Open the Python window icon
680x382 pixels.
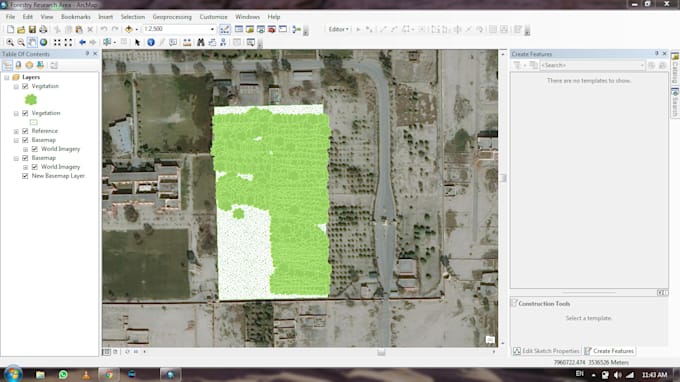(x=283, y=29)
